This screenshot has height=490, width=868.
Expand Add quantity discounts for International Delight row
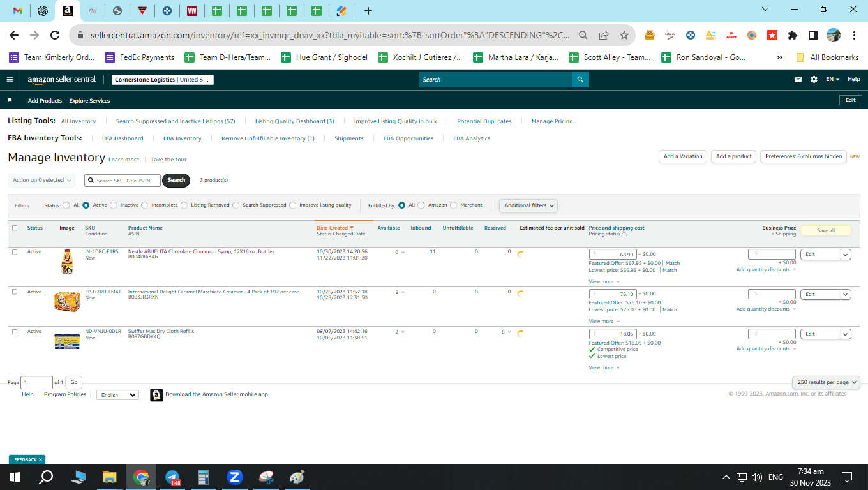click(766, 309)
